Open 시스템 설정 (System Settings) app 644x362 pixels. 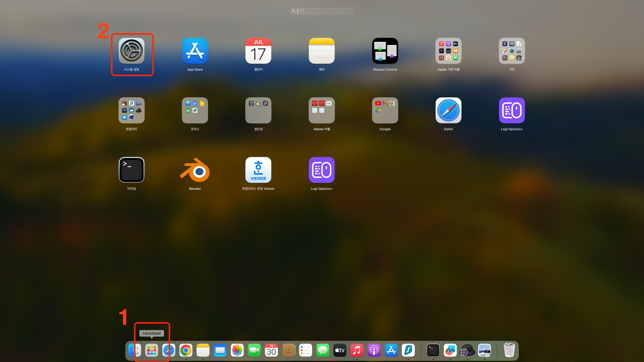point(131,51)
